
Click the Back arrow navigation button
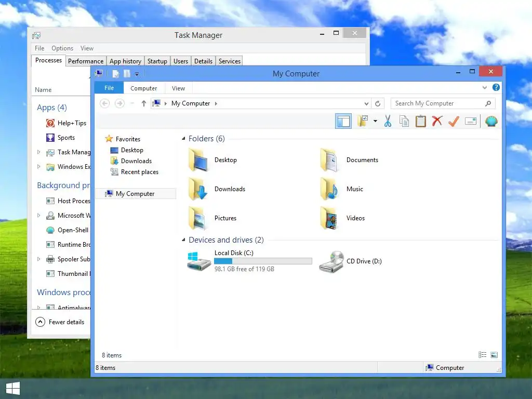pos(105,103)
